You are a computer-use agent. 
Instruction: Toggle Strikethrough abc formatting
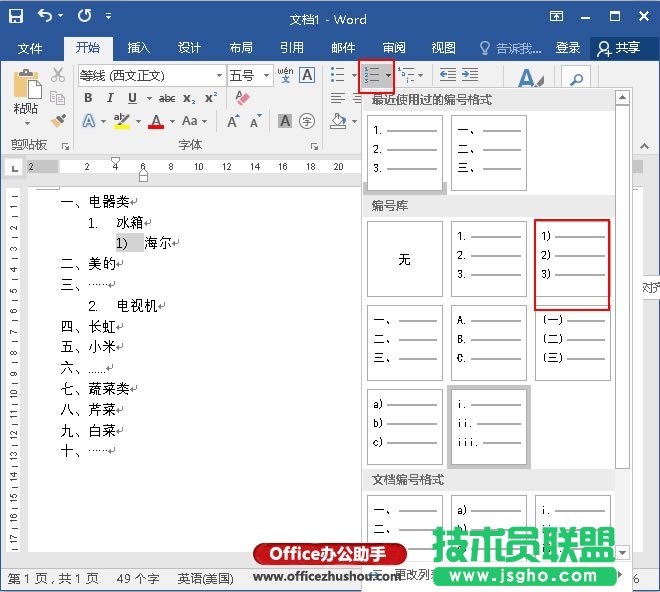point(167,99)
